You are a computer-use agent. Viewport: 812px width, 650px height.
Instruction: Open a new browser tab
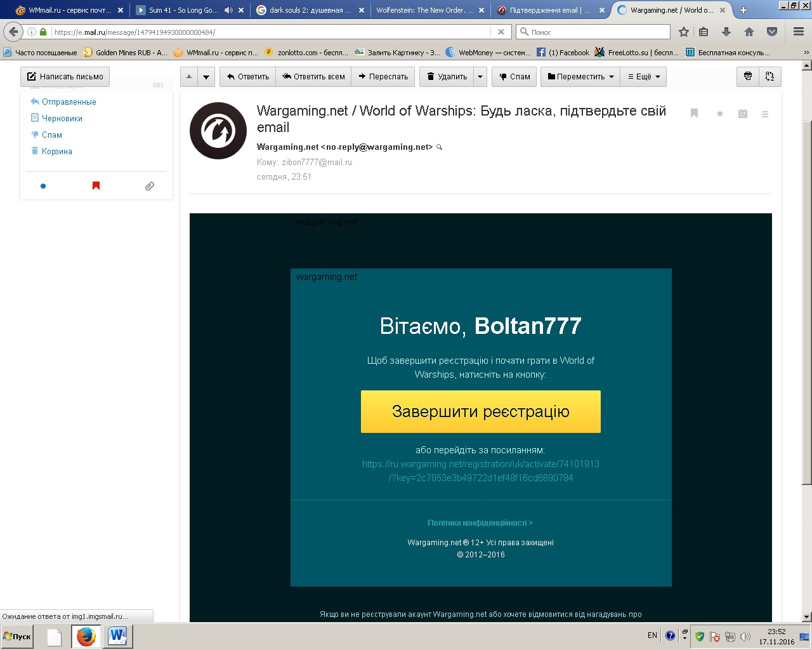click(743, 10)
